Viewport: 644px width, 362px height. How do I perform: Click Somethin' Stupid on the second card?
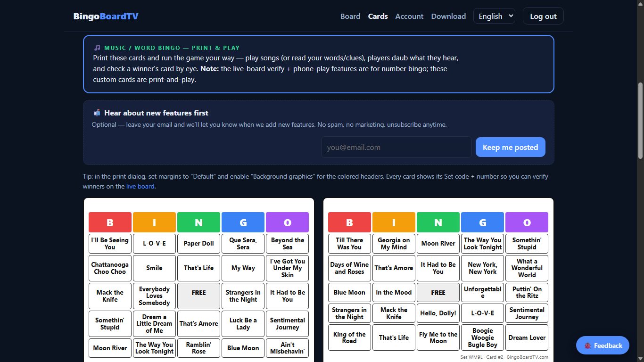point(527,244)
